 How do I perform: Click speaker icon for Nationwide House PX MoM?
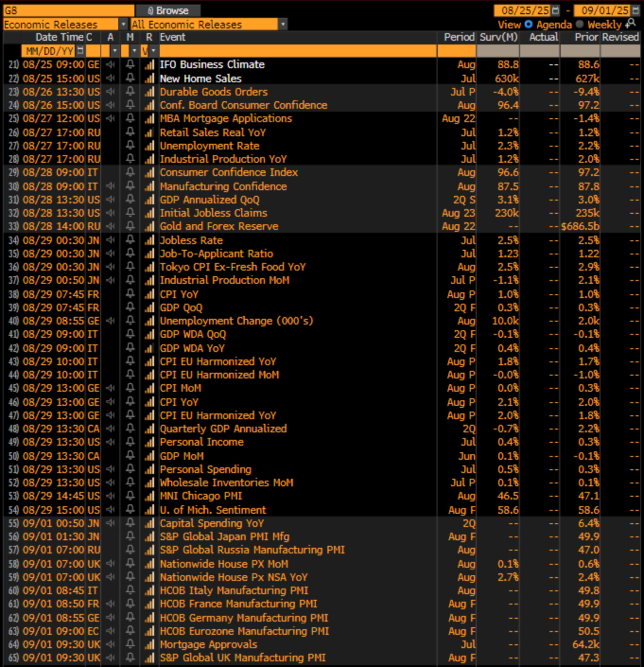point(111,564)
